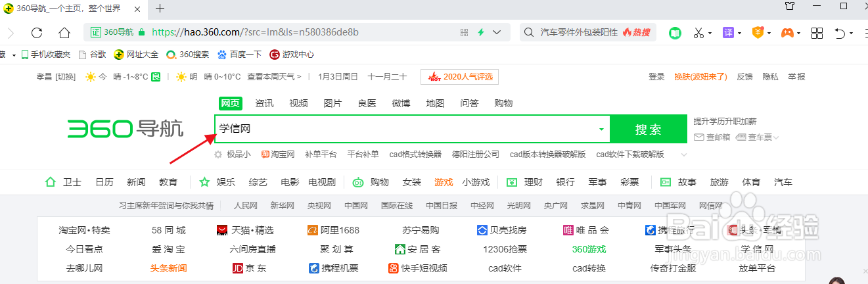This screenshot has width=868, height=284.
Task: Expand the hot keywords chevron
Action: tap(684, 154)
